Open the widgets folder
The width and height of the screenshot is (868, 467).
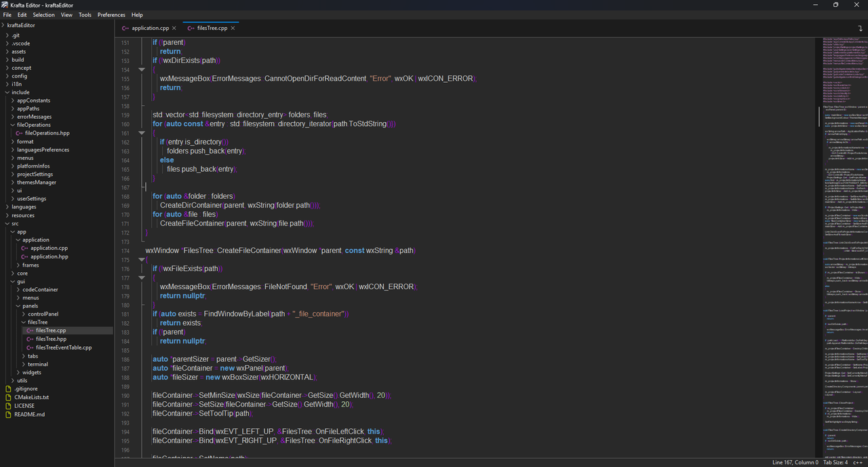(x=32, y=372)
